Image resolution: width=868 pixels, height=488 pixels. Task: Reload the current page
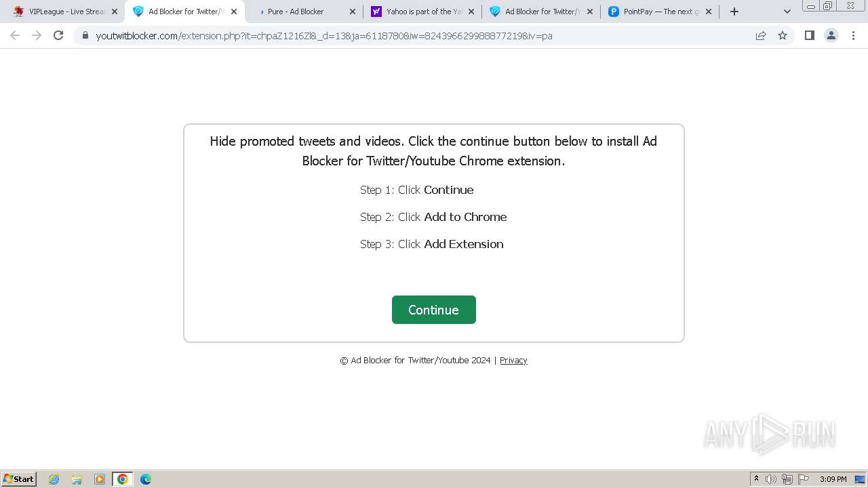[x=58, y=35]
